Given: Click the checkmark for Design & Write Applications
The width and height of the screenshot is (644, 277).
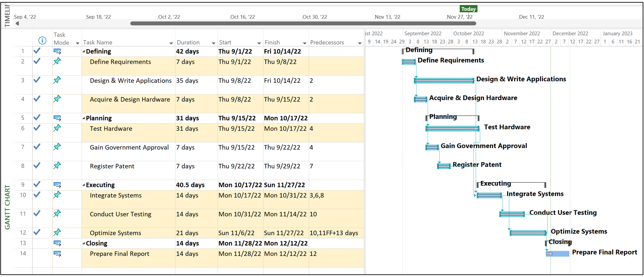Looking at the screenshot, I should coord(37,80).
